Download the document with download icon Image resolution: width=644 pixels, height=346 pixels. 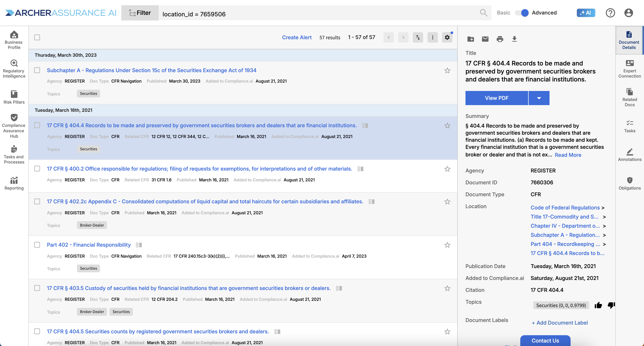click(514, 39)
